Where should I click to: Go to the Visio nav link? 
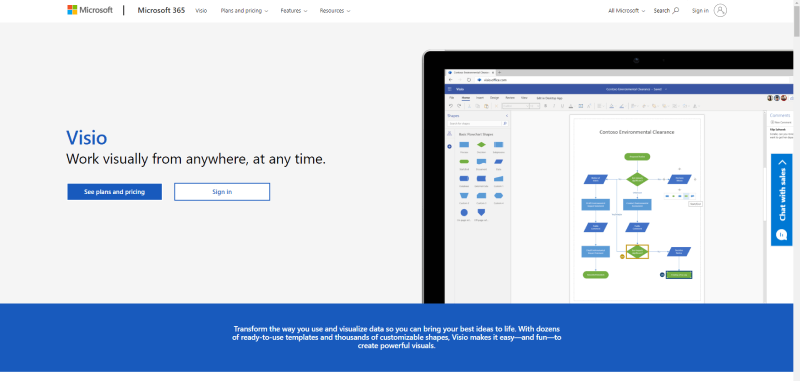[201, 11]
